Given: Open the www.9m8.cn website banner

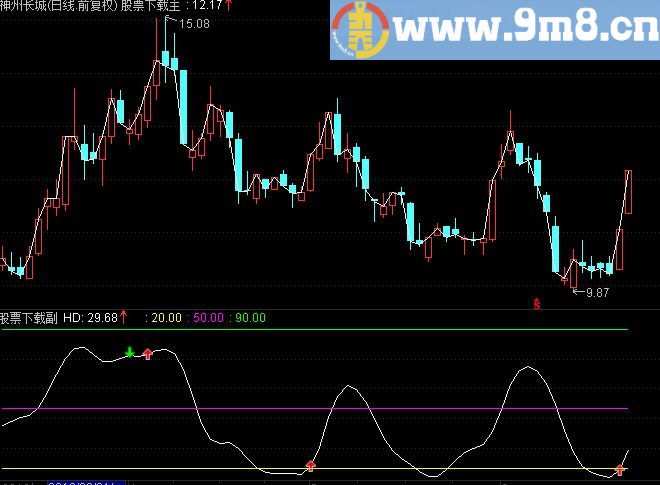Looking at the screenshot, I should coord(495,29).
